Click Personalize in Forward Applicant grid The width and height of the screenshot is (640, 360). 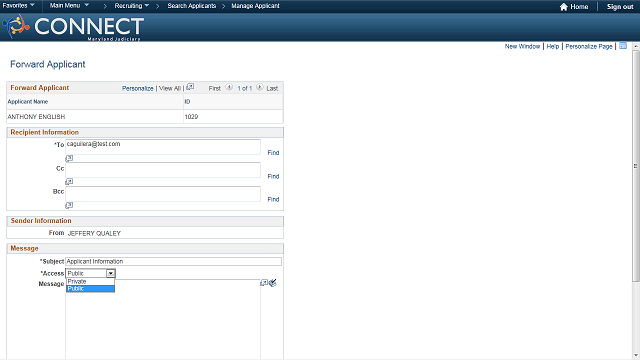pyautogui.click(x=138, y=88)
